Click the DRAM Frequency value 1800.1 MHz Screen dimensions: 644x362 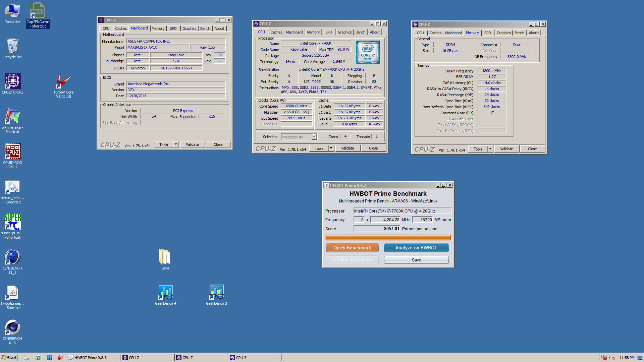(492, 71)
